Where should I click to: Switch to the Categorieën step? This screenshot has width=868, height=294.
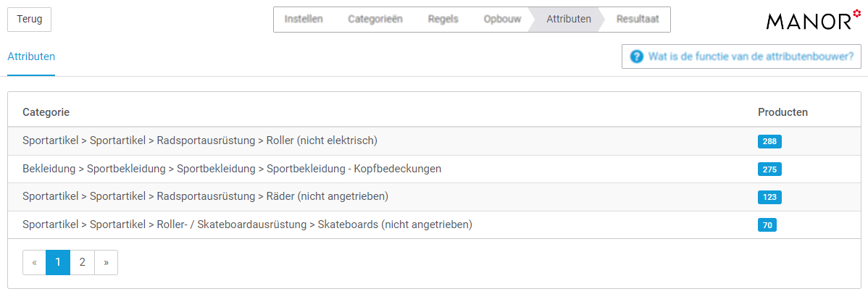[x=375, y=20]
